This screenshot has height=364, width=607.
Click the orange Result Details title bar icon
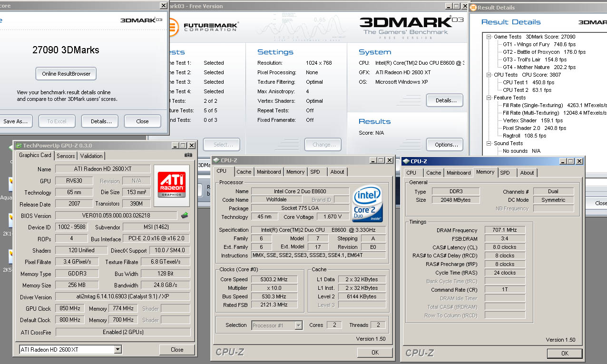(473, 8)
